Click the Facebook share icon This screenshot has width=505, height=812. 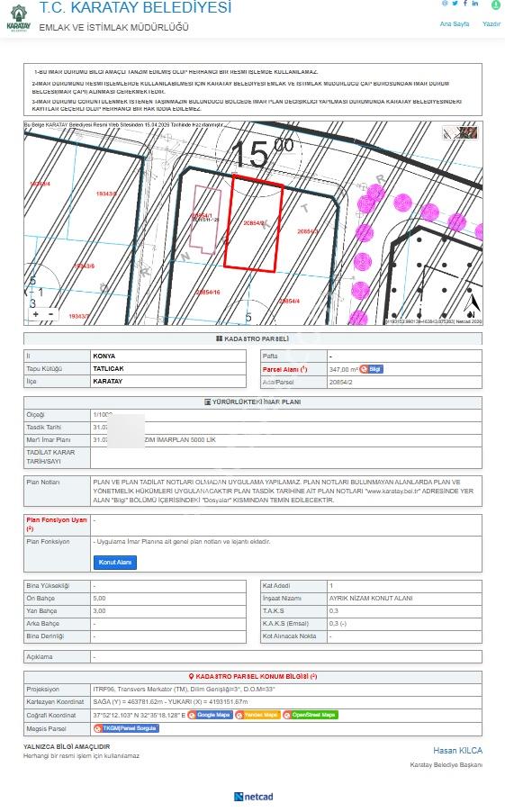(465, 3)
